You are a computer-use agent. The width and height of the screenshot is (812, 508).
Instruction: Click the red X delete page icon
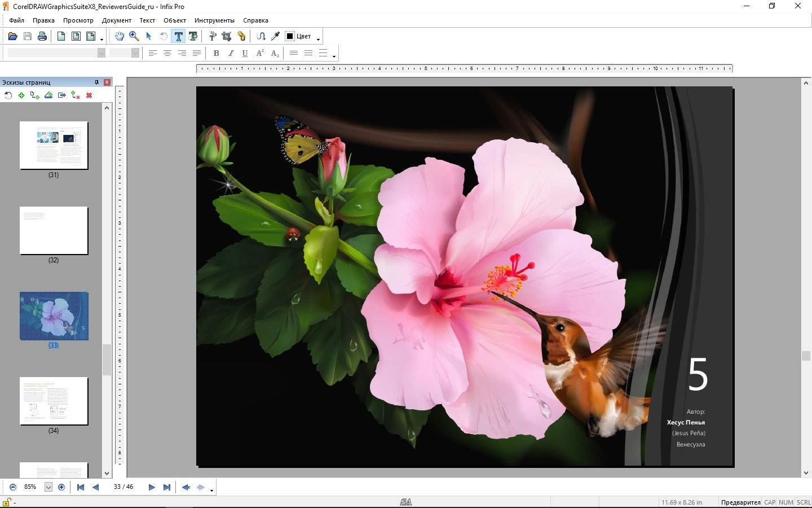tap(89, 95)
